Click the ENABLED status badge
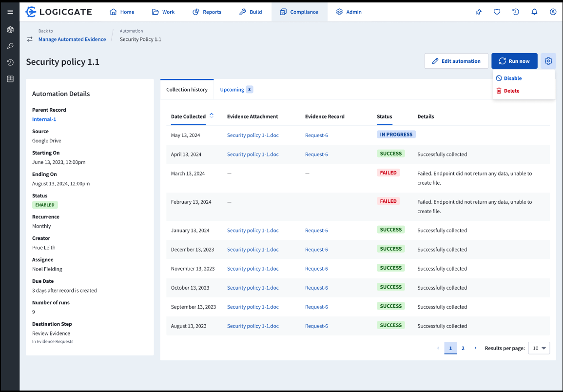563x392 pixels. point(45,205)
